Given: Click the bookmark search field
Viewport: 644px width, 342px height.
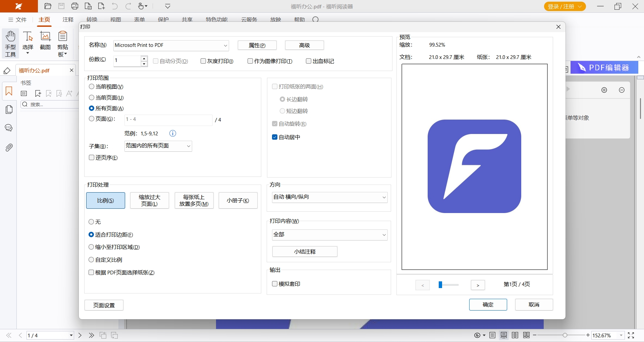Looking at the screenshot, I should [x=50, y=105].
